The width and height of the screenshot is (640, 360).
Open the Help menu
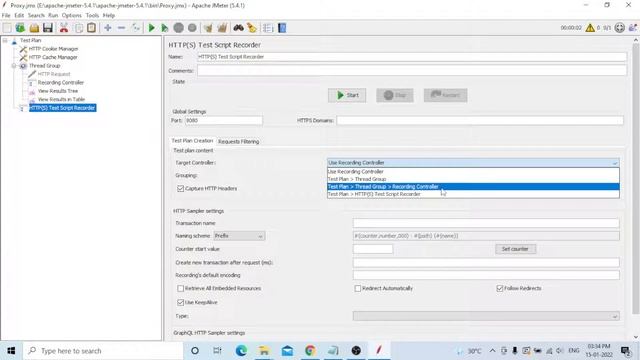pos(109,16)
